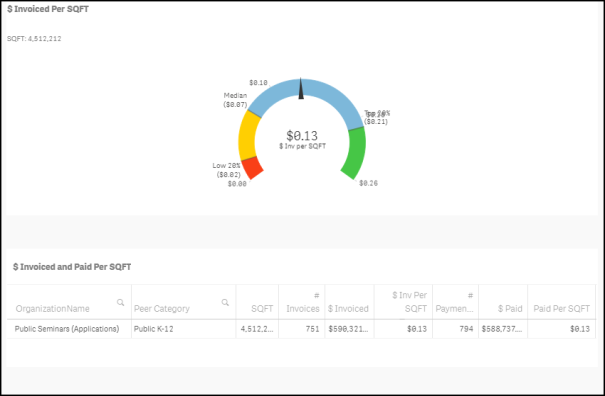Viewport: 605px width, 396px height.
Task: Select the Public K-12 peer category cell
Action: [154, 329]
